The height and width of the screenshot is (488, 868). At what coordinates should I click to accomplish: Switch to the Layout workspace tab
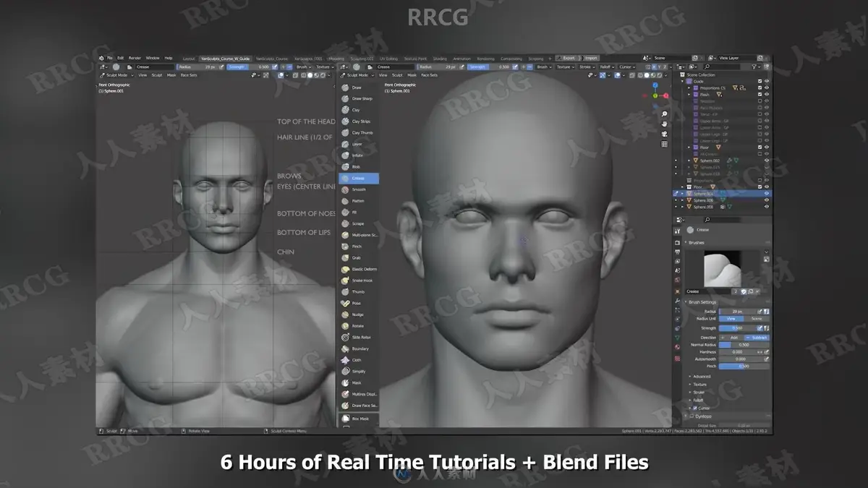tap(189, 58)
